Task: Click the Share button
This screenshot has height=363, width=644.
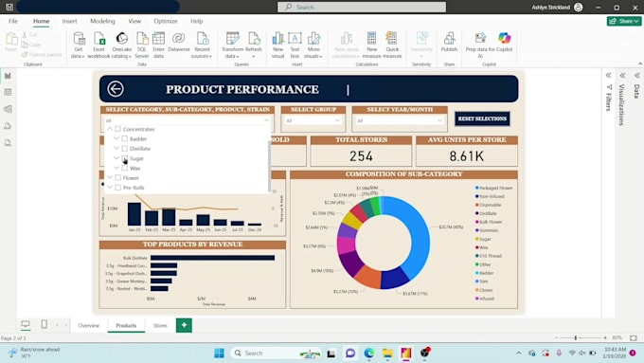Action: tap(624, 21)
